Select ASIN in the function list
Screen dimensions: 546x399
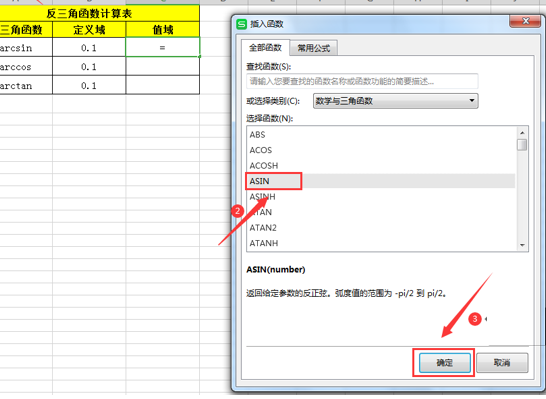click(x=381, y=181)
